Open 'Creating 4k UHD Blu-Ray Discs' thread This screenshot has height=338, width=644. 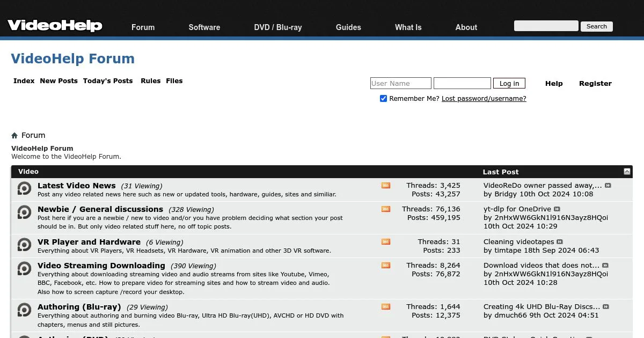(542, 307)
